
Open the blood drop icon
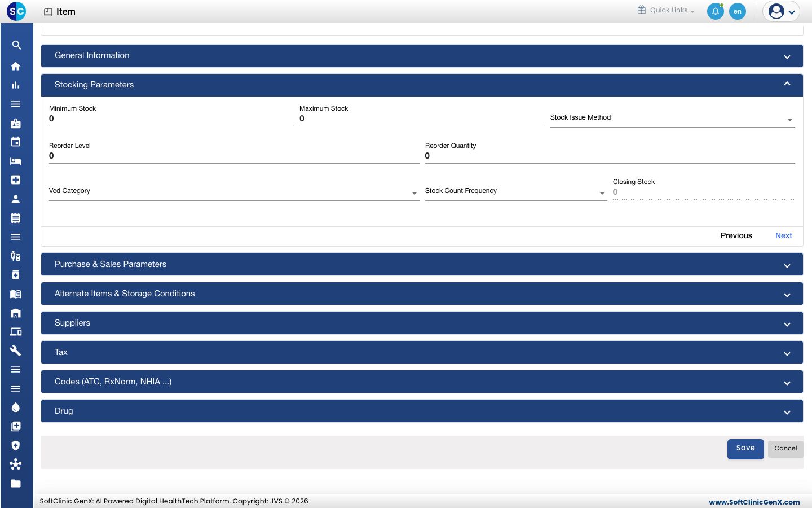tap(16, 408)
